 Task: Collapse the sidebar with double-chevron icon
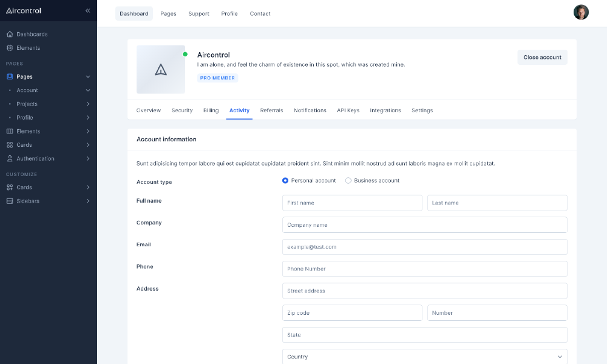pyautogui.click(x=87, y=10)
